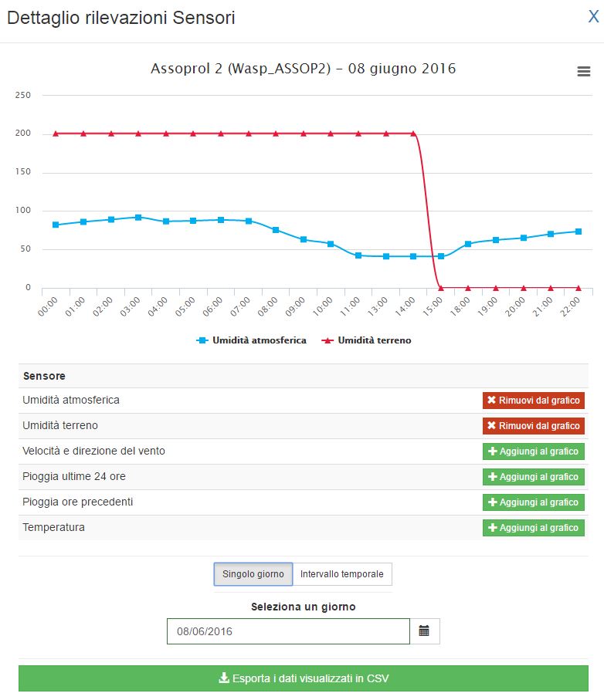604x700 pixels.
Task: Open the calendar date picker icon
Action: click(x=424, y=631)
